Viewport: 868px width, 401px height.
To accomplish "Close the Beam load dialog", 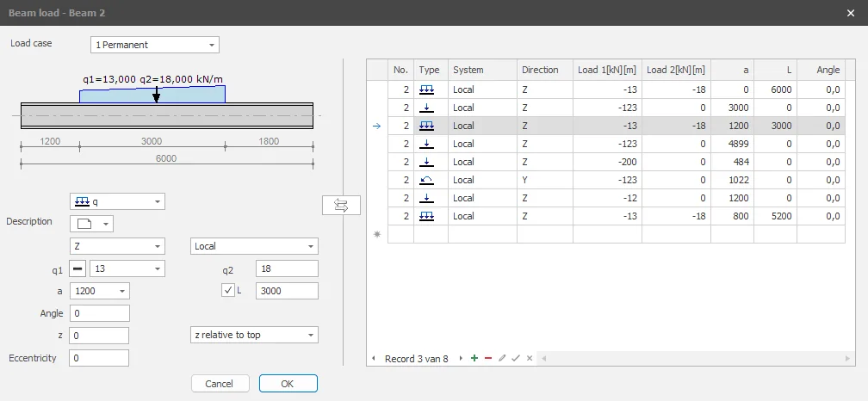I will (851, 13).
